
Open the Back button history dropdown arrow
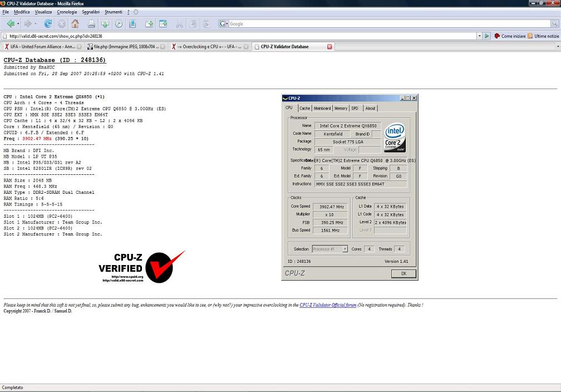coord(18,24)
